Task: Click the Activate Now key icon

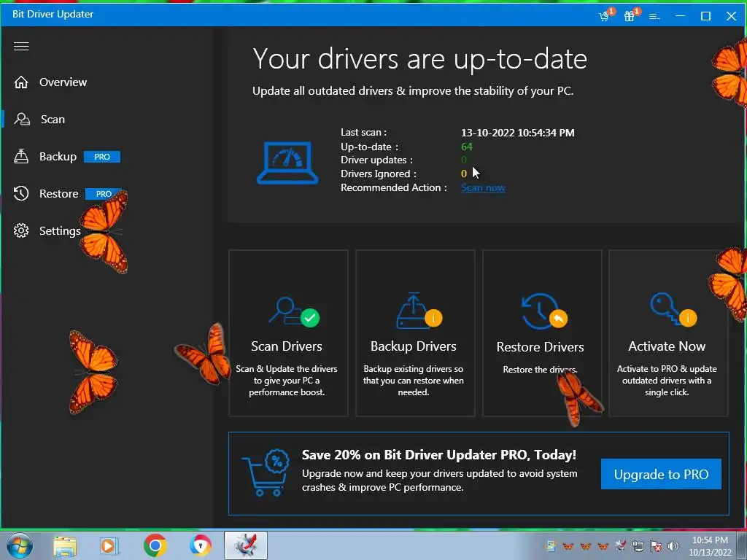Action: pyautogui.click(x=673, y=310)
